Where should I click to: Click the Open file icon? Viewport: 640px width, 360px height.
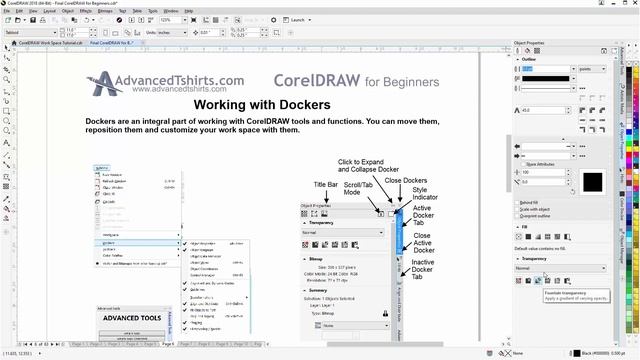[x=18, y=20]
